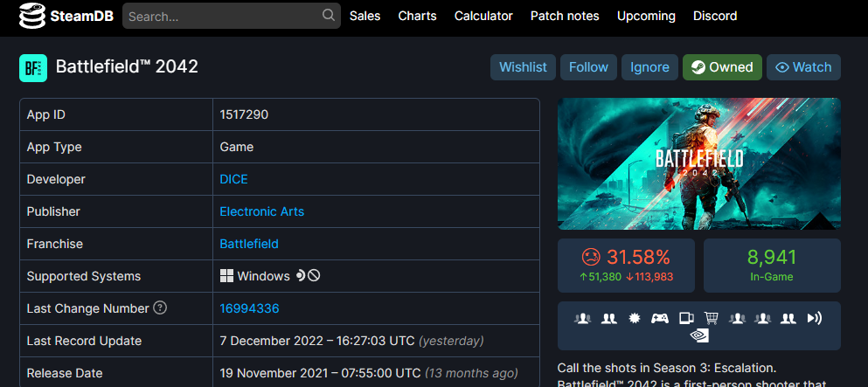Click the teal BF app icon
The width and height of the screenshot is (868, 387).
tap(33, 68)
